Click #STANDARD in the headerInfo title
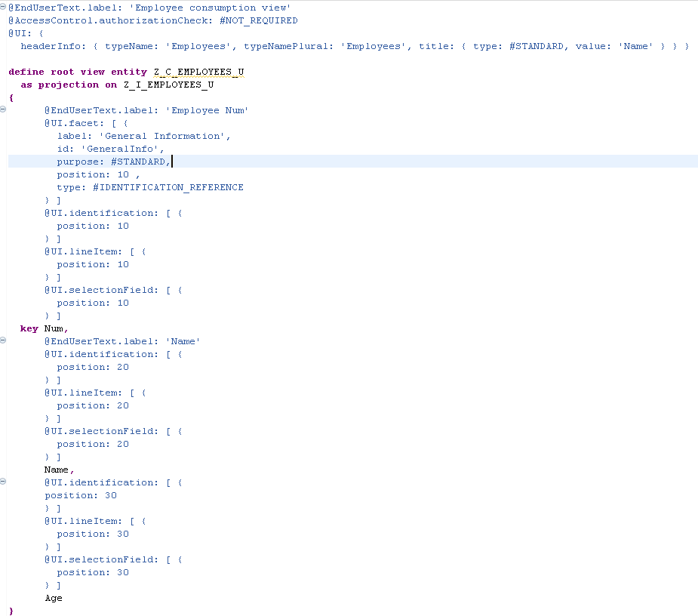Screen dimensions: 698x616 tap(537, 46)
